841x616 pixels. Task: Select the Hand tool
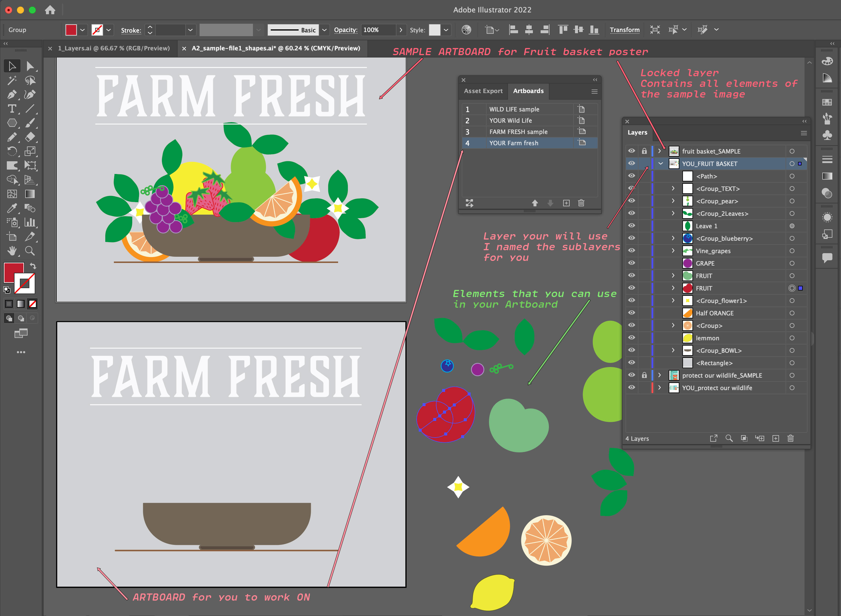coord(12,251)
